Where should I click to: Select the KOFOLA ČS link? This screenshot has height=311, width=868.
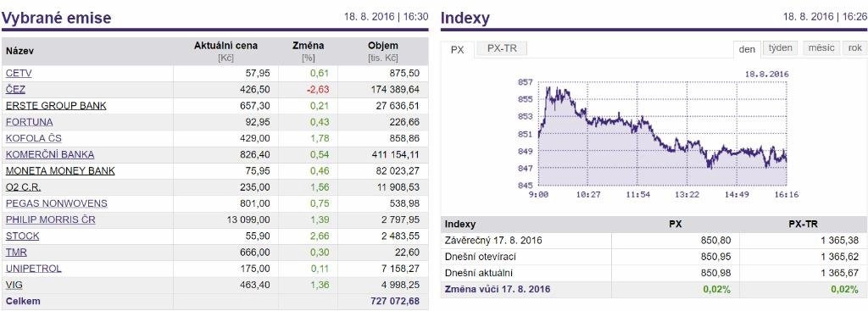(34, 138)
